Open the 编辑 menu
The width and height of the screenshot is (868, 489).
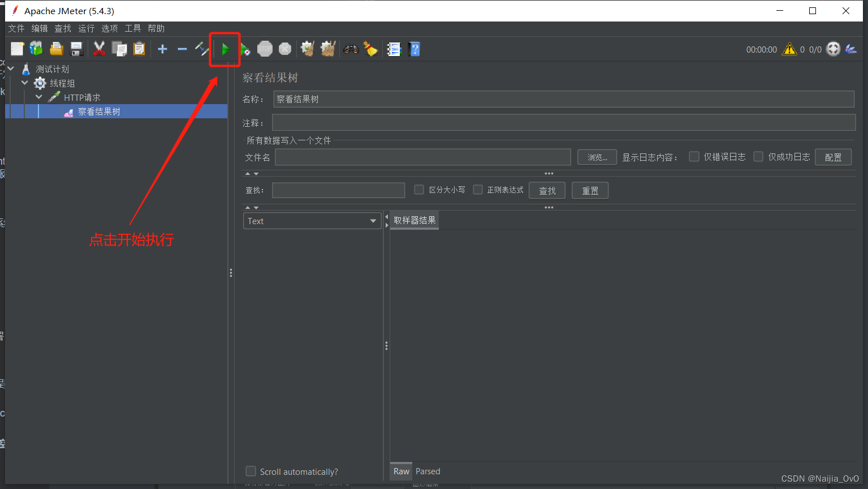click(x=40, y=28)
